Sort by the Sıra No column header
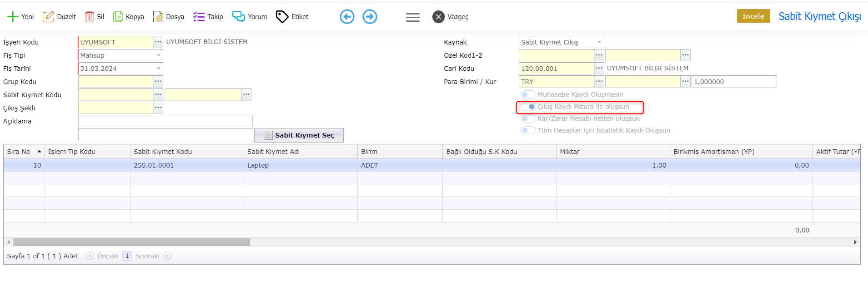 tap(19, 152)
